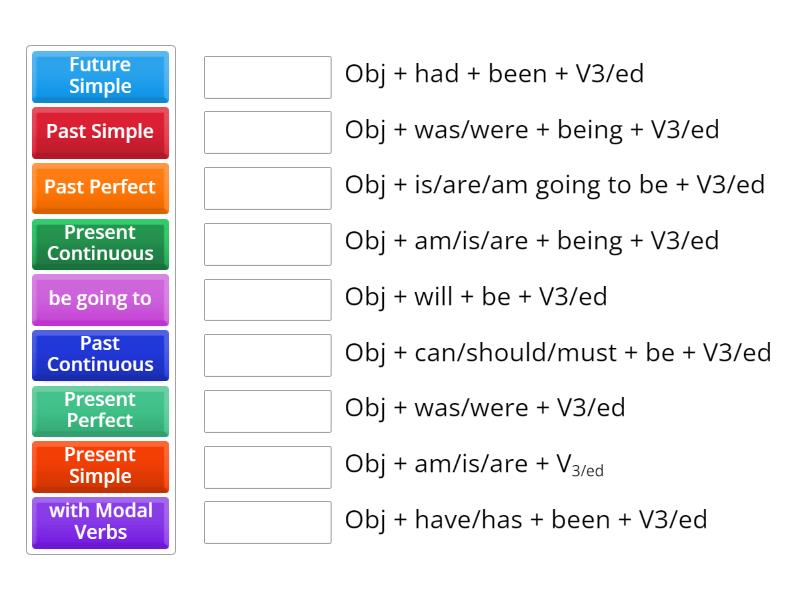Click the empty box beside Obj + was/were + V3/ed

(x=266, y=409)
